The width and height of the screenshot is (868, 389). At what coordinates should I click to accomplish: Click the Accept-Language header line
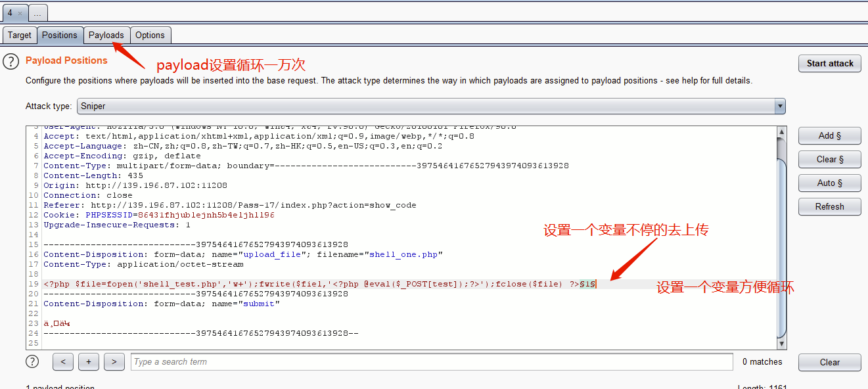pos(243,146)
